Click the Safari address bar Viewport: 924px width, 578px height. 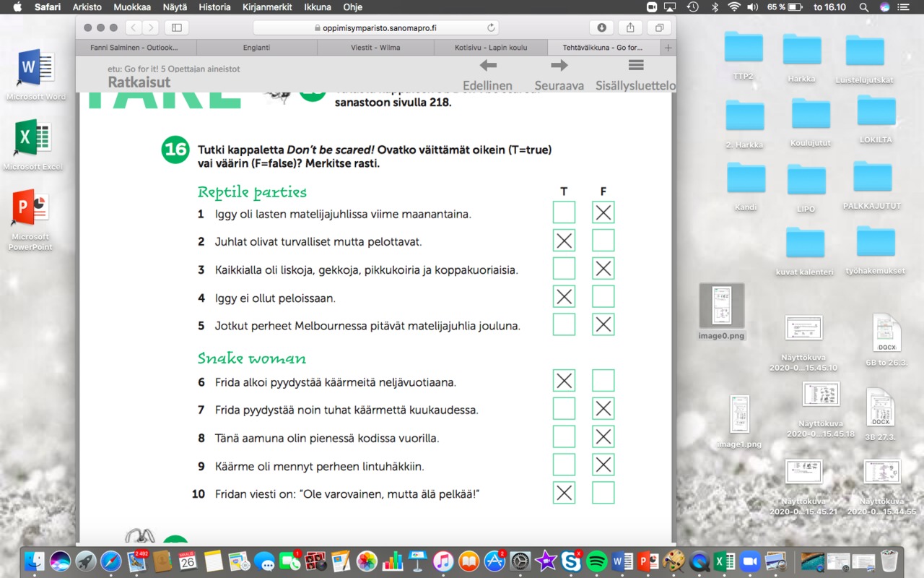point(375,28)
